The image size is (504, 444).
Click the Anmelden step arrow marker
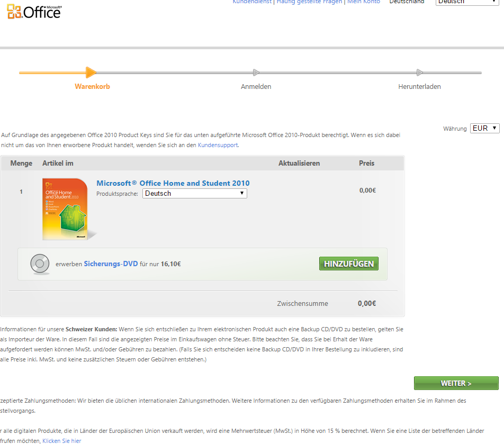click(256, 73)
